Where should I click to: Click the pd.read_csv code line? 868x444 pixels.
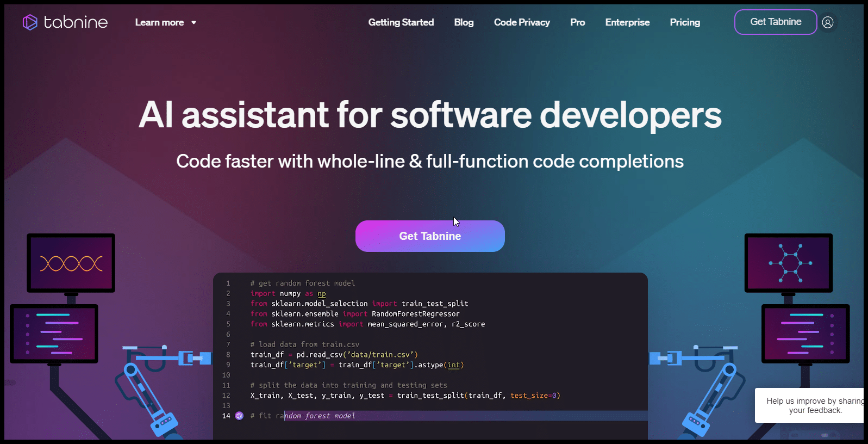coord(334,355)
